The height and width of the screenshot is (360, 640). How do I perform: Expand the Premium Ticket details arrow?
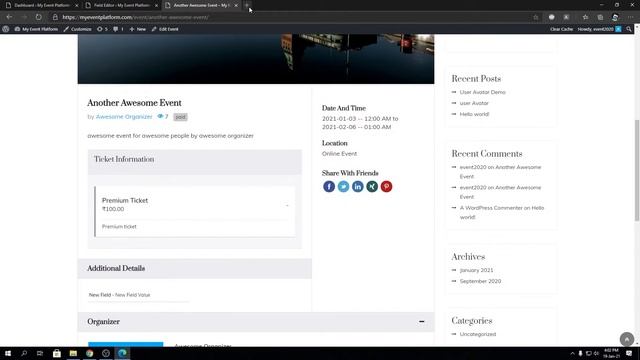click(x=287, y=205)
